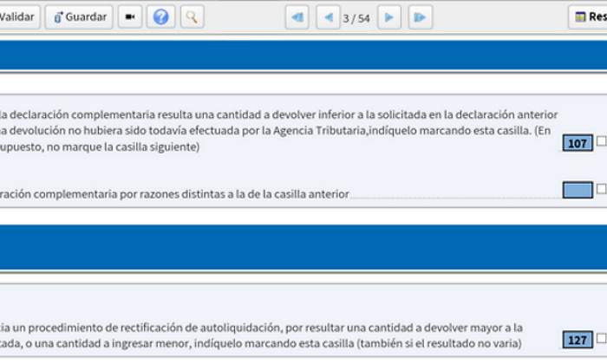
Task: Tick the checkbox for casilla 107
Action: point(602,140)
